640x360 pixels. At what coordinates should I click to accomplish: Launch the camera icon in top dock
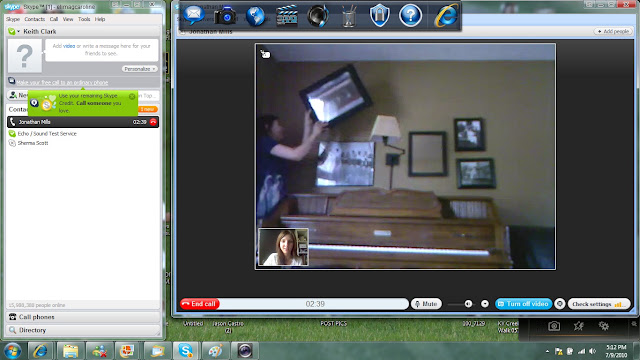[225, 16]
